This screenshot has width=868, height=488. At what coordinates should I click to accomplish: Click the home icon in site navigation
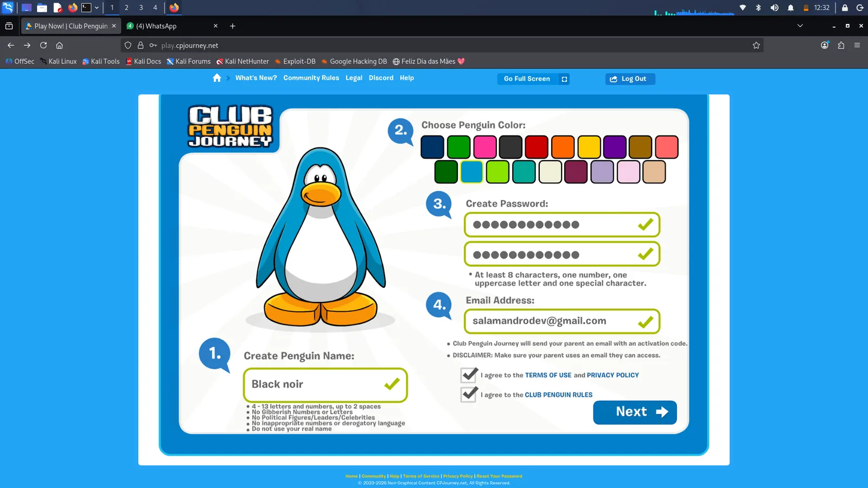[x=217, y=78]
